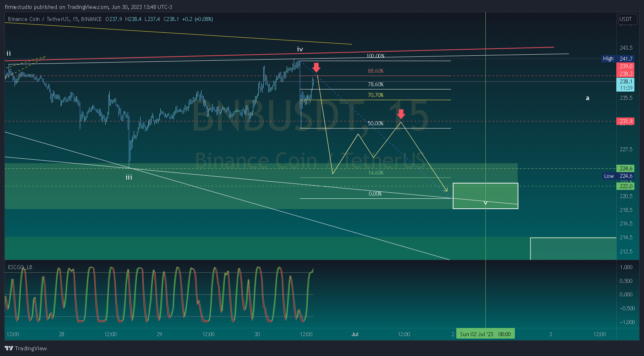Screen dimensions: 644x356
Task: Click the 216.5 price axis value
Action: [x=626, y=224]
